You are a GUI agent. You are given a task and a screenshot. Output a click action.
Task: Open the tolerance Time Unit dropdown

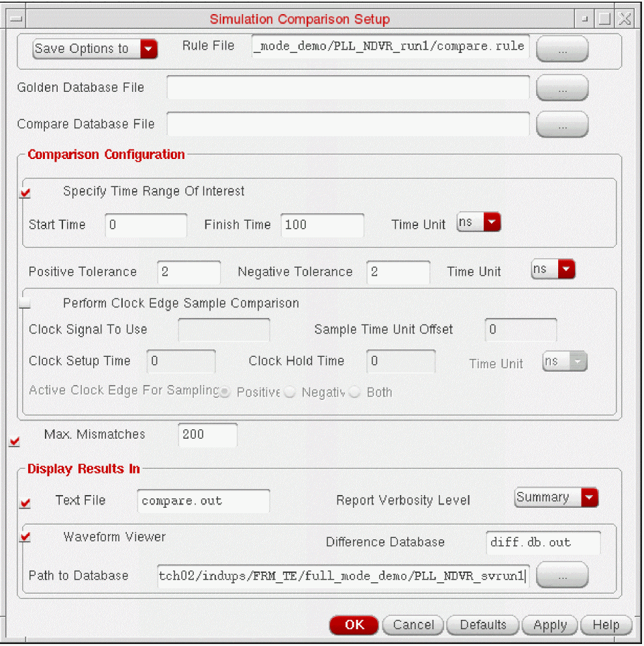[x=553, y=269]
